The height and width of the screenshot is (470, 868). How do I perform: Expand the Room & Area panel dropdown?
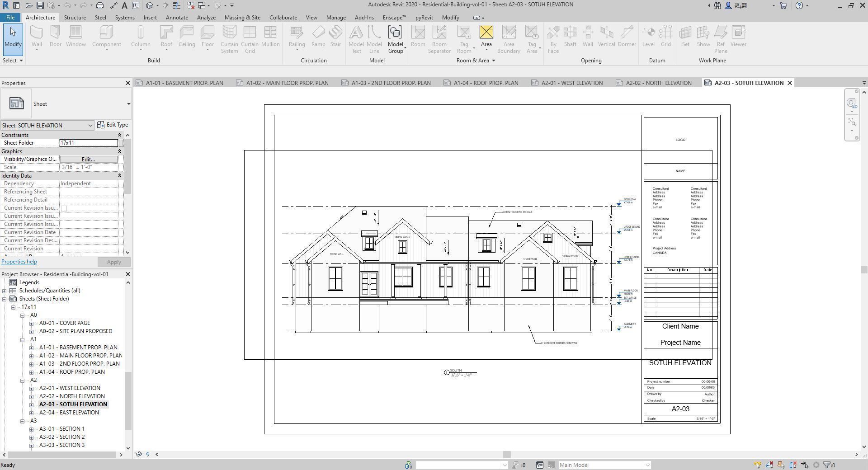476,61
